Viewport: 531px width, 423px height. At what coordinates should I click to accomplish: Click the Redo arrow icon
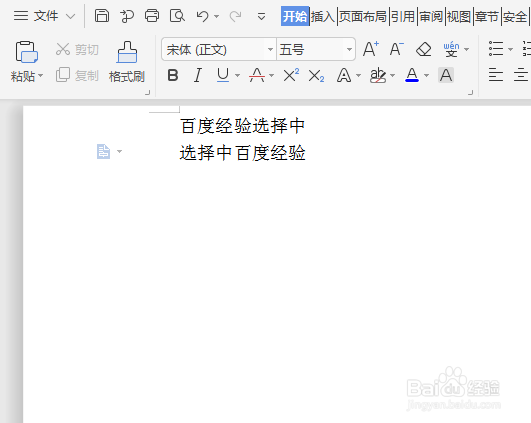(x=235, y=16)
